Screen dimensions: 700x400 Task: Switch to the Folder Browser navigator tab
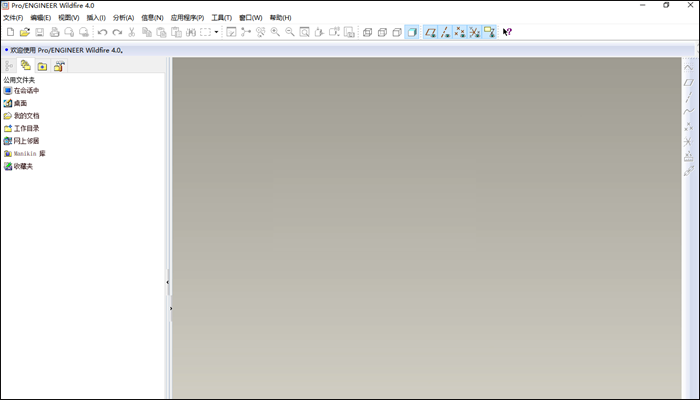[x=25, y=66]
